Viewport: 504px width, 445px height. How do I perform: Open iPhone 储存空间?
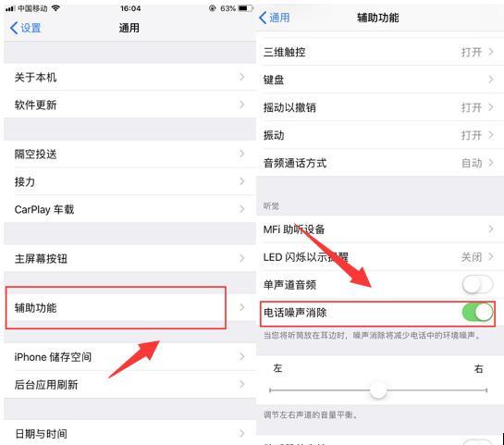pyautogui.click(x=129, y=356)
